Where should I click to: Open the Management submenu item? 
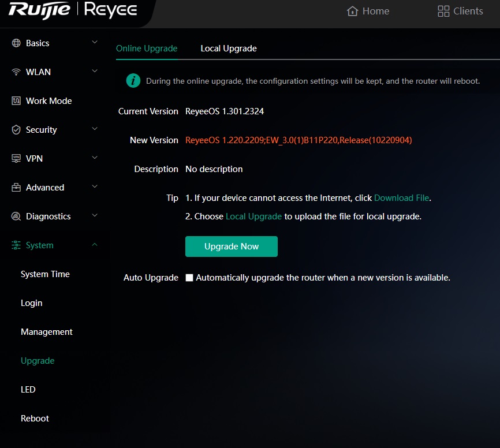(x=47, y=332)
